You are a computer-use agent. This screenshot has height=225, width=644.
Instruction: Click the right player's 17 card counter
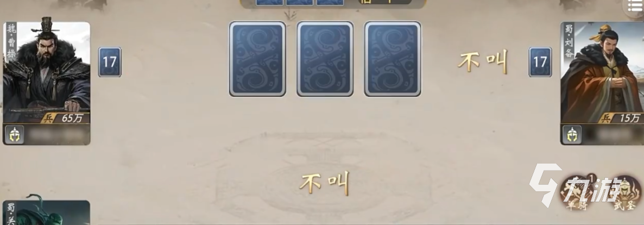pos(540,62)
